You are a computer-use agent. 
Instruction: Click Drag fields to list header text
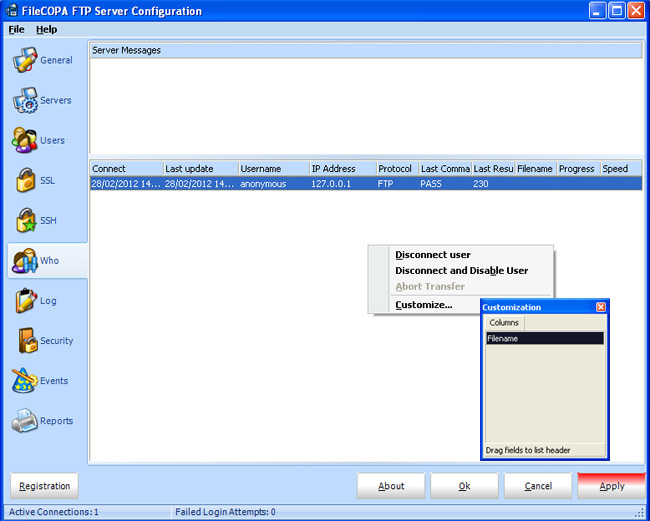(x=528, y=450)
